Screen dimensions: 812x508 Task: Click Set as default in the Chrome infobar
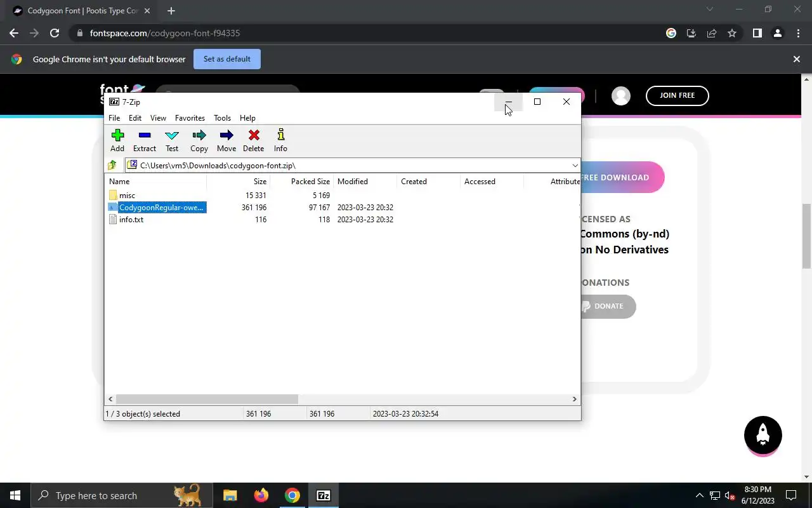[227, 59]
